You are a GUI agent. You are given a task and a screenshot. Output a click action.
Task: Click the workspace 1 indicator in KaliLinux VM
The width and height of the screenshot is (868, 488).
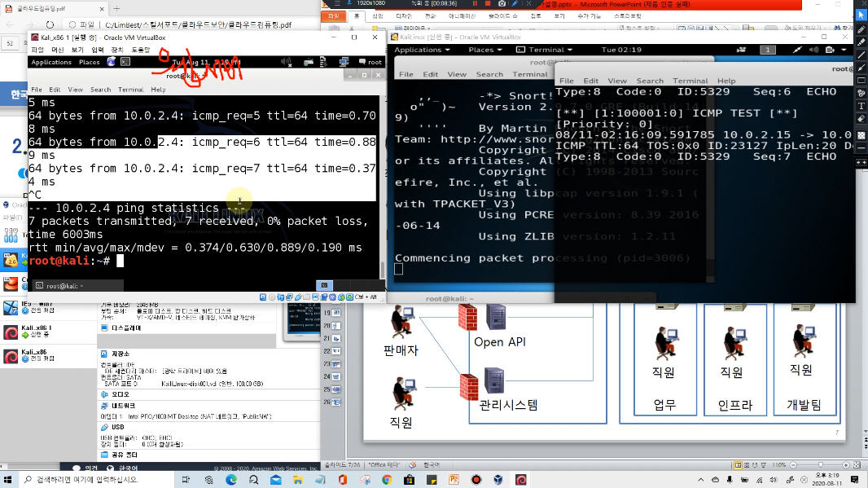[767, 50]
